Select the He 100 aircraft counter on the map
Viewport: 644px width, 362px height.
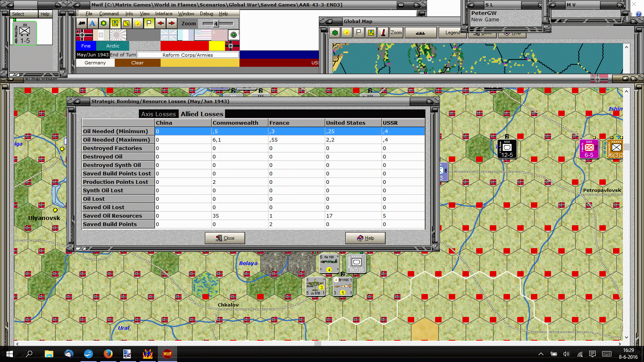pos(328,263)
